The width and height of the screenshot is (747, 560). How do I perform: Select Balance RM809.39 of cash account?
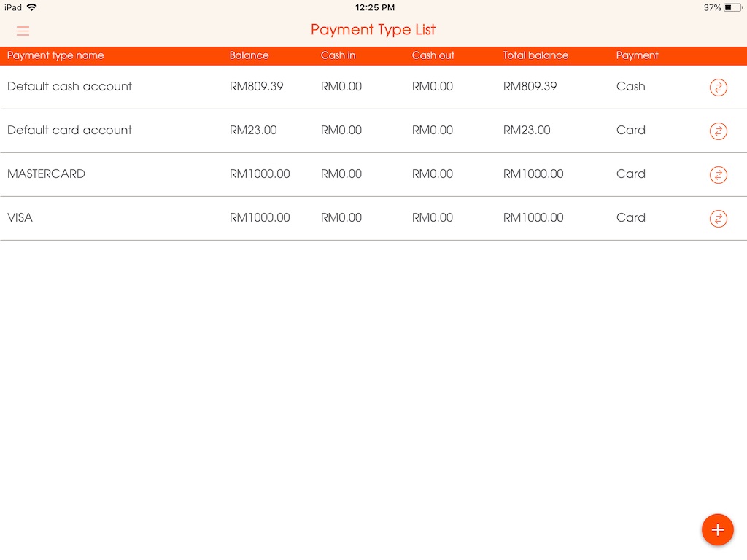point(256,86)
